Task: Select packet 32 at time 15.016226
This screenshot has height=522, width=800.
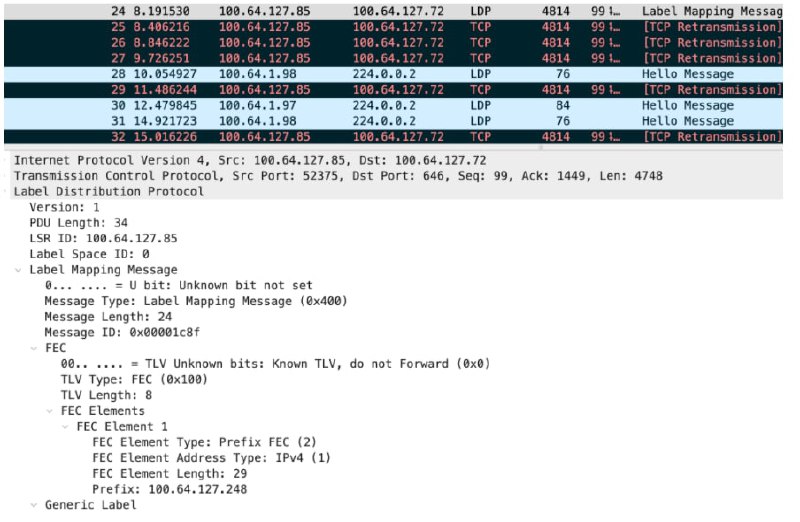Action: (393, 137)
